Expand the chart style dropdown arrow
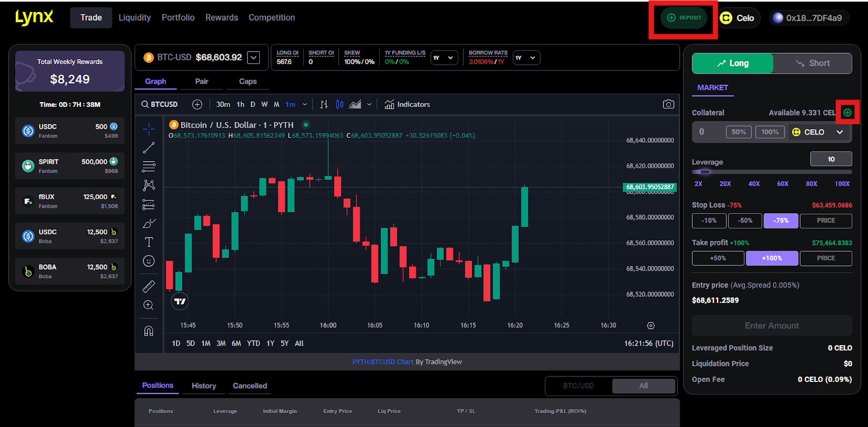 point(369,104)
